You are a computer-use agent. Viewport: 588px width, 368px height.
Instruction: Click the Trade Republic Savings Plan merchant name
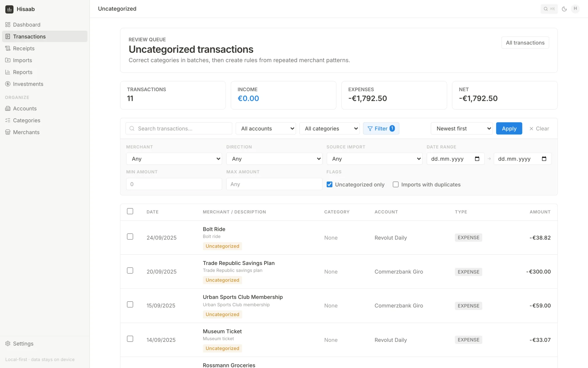[239, 263]
